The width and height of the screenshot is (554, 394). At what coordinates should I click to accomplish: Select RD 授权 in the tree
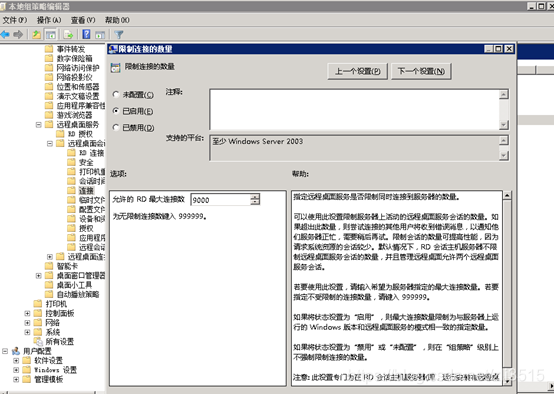80,134
